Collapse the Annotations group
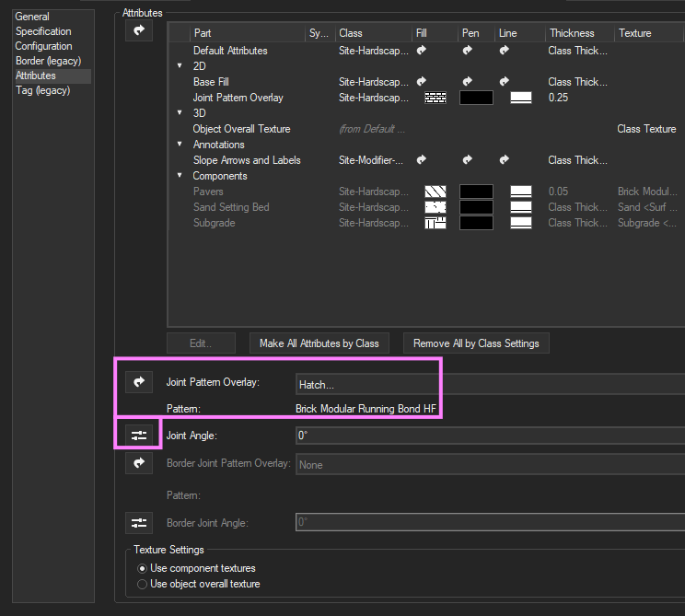 180,145
